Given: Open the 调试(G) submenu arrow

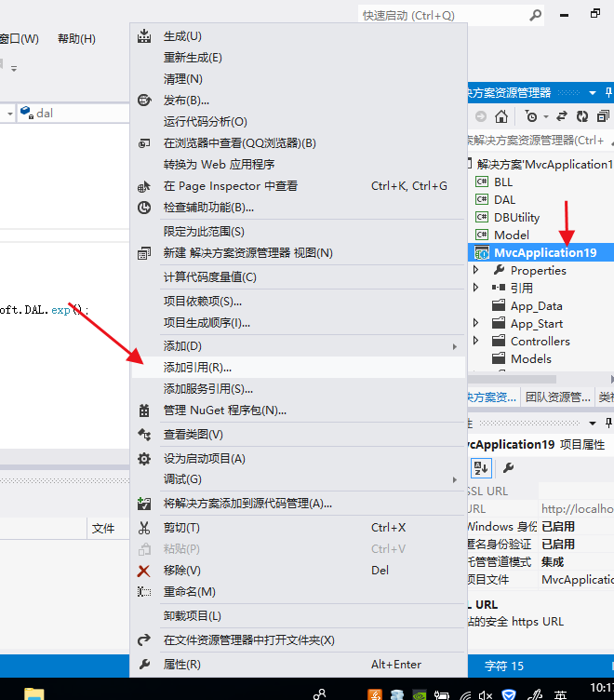Looking at the screenshot, I should [x=454, y=479].
